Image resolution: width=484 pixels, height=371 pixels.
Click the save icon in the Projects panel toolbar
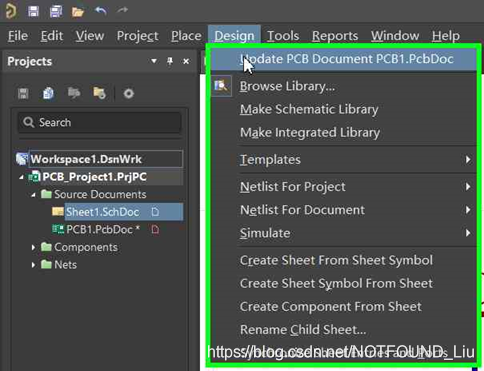[23, 93]
